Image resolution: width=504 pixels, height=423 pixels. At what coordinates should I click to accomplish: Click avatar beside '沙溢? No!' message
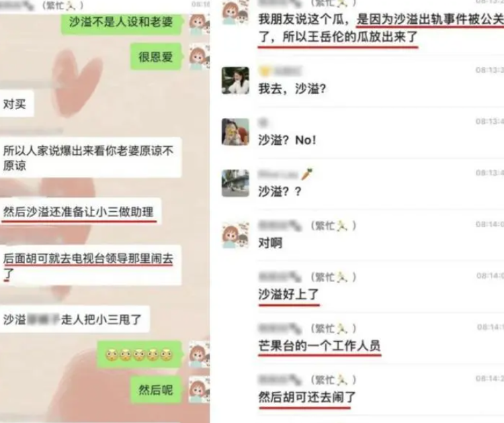tap(235, 132)
